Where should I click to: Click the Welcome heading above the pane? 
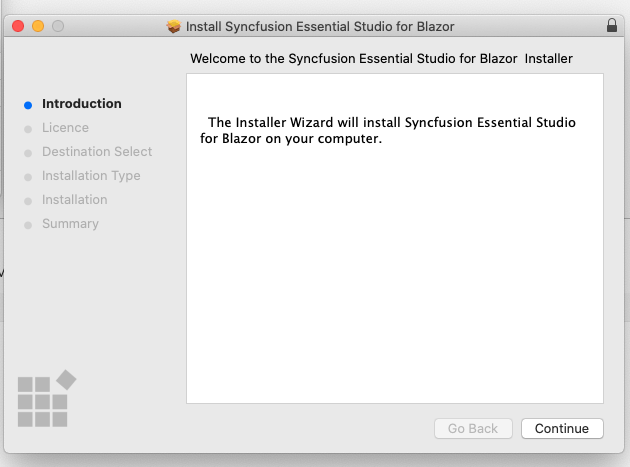pyautogui.click(x=381, y=59)
